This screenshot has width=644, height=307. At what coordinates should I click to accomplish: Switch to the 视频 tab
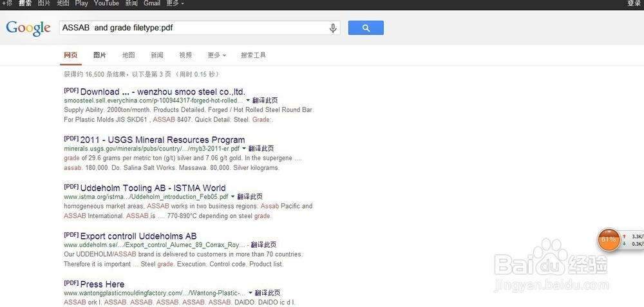[x=185, y=55]
